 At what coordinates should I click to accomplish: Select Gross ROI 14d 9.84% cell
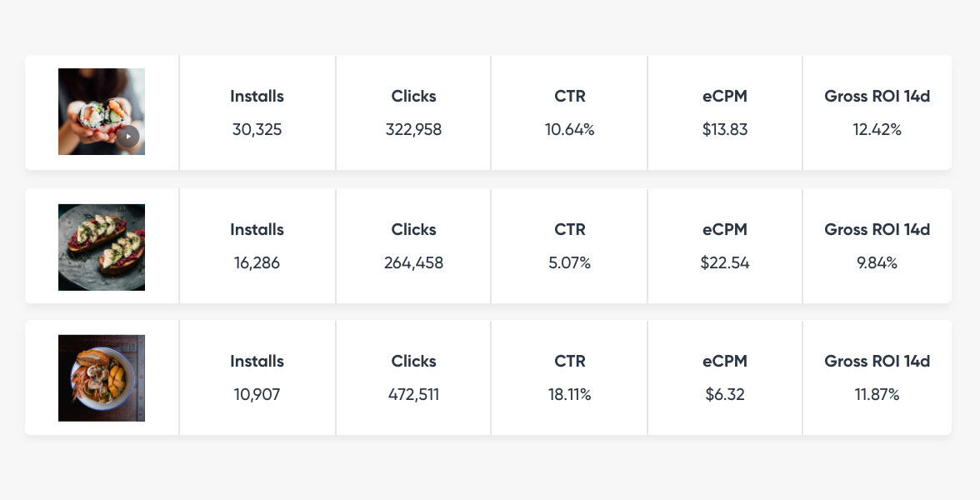click(x=877, y=247)
